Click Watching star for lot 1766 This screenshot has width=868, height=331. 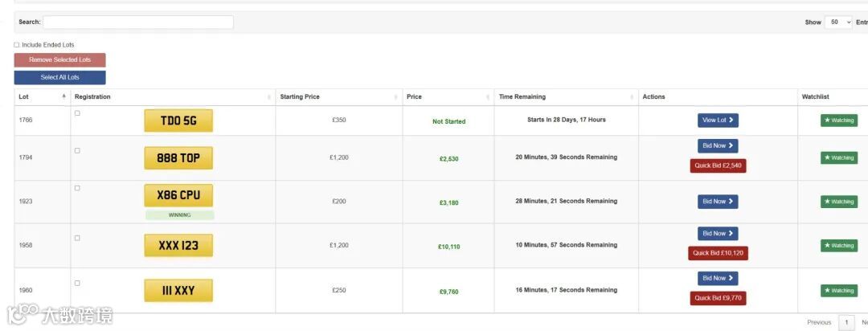838,121
